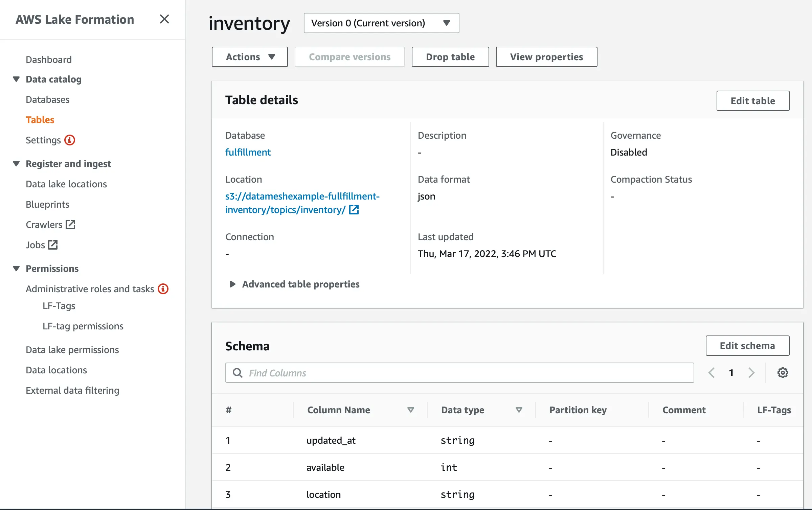812x510 pixels.
Task: Click the View properties button
Action: (546, 57)
